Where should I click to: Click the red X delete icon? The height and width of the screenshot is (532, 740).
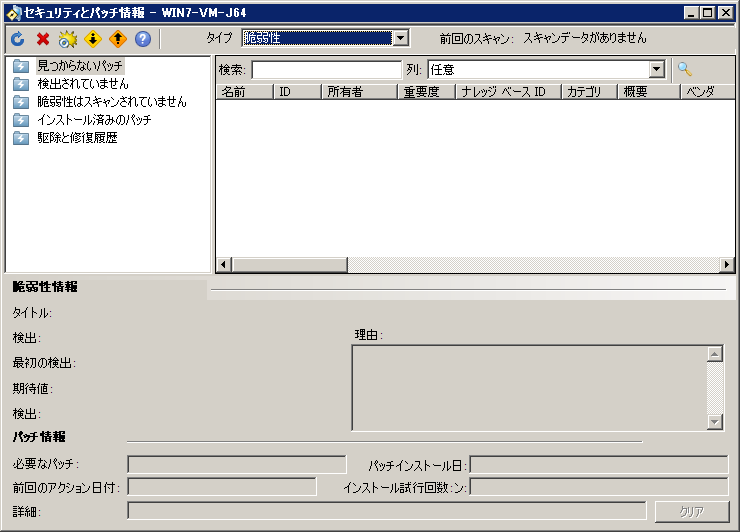43,39
